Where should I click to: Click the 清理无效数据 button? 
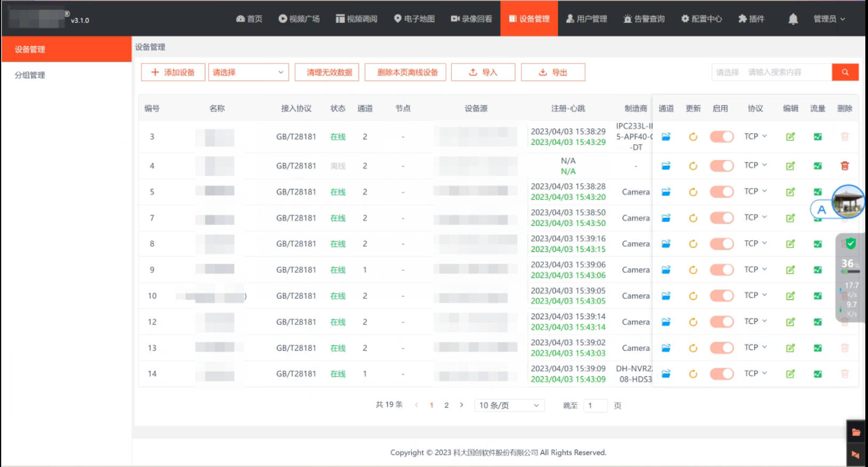(327, 72)
